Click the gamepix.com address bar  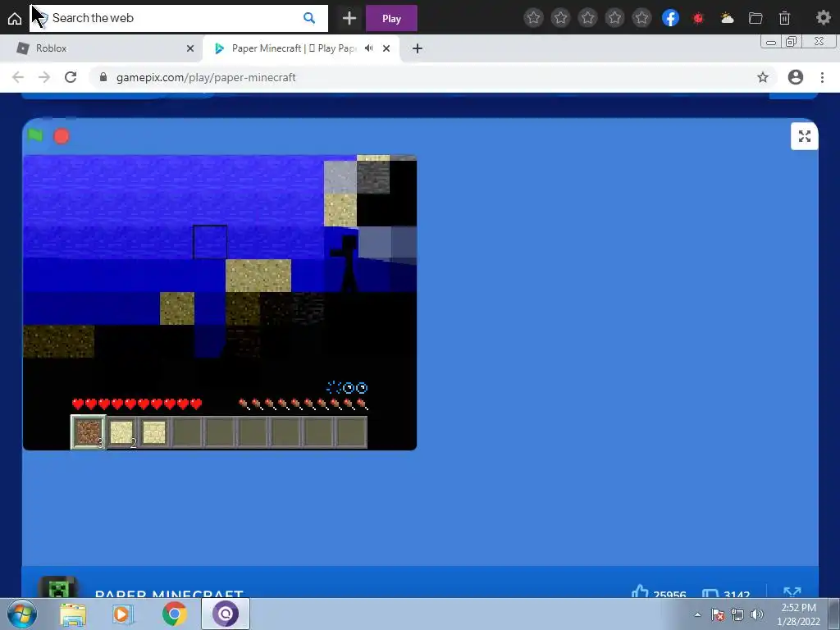[431, 77]
